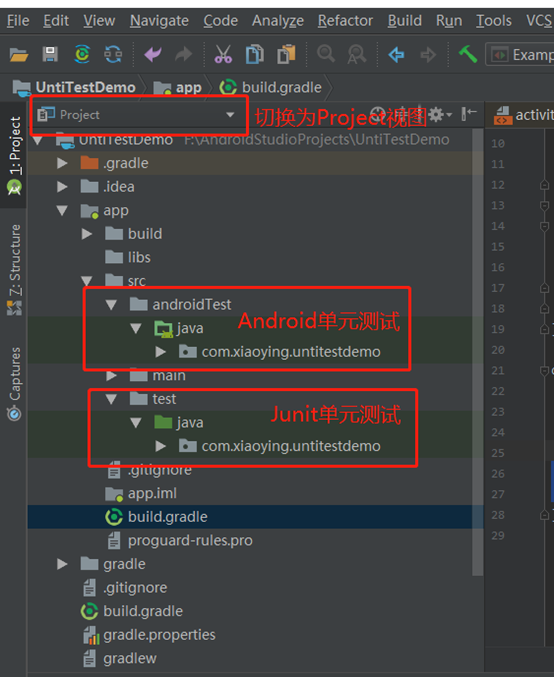
Task: Collapse the test folder arrow
Action: coord(111,399)
